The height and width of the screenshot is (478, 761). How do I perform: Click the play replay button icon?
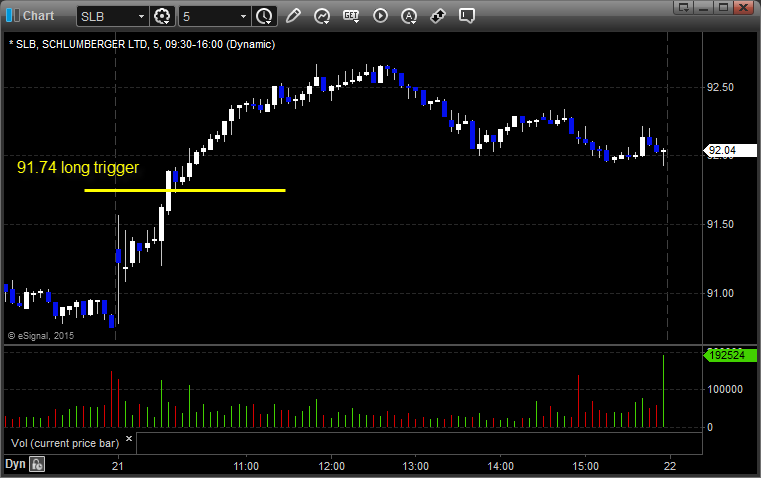(x=380, y=16)
